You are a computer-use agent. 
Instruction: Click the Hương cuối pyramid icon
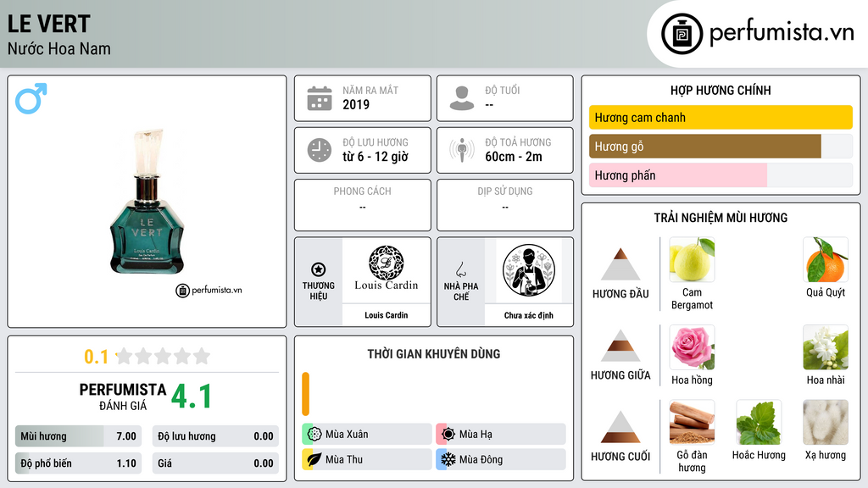(620, 427)
